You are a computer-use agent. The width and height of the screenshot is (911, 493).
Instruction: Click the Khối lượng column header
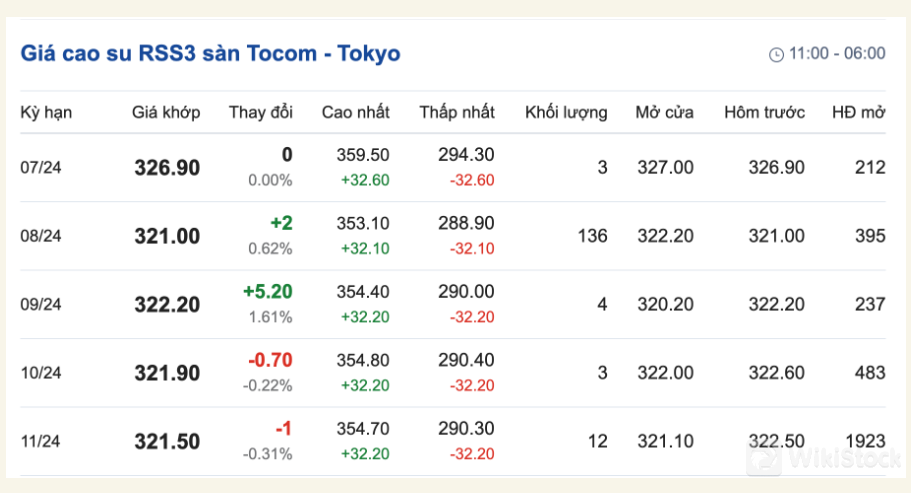566,112
